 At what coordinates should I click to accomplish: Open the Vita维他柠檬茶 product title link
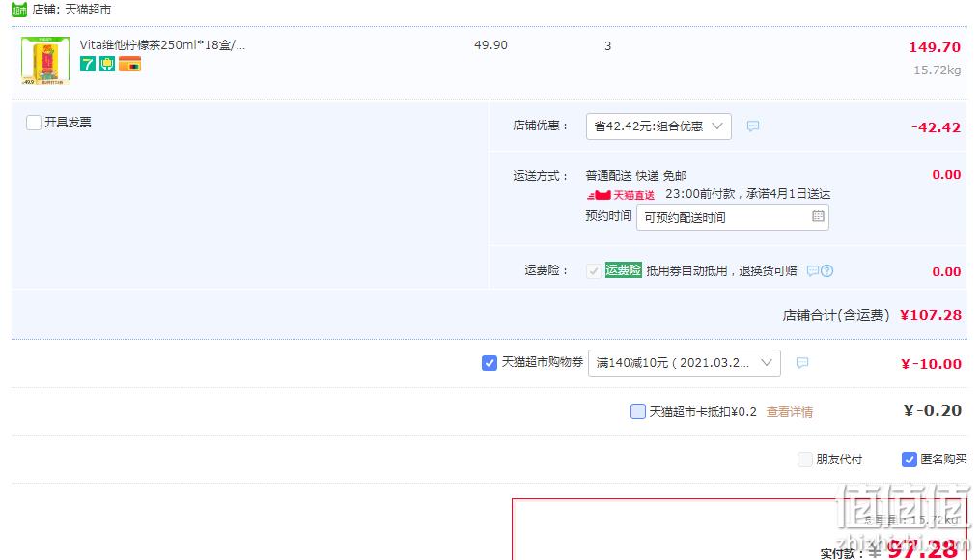click(162, 45)
